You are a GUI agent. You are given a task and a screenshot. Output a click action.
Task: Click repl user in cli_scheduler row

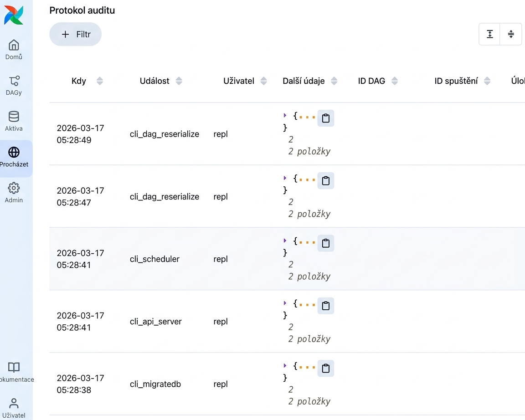[x=221, y=259]
